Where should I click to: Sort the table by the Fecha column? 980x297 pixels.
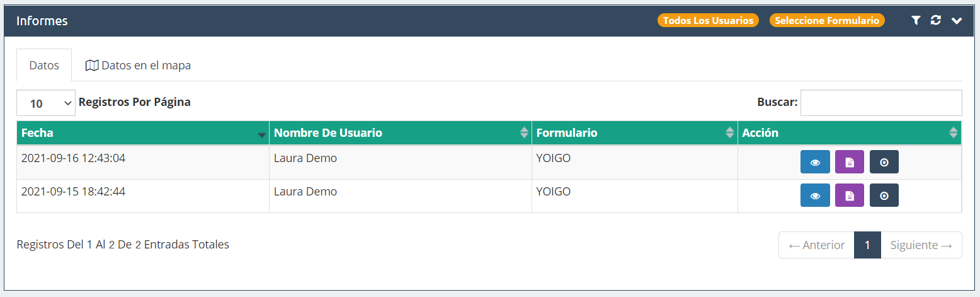tap(143, 133)
